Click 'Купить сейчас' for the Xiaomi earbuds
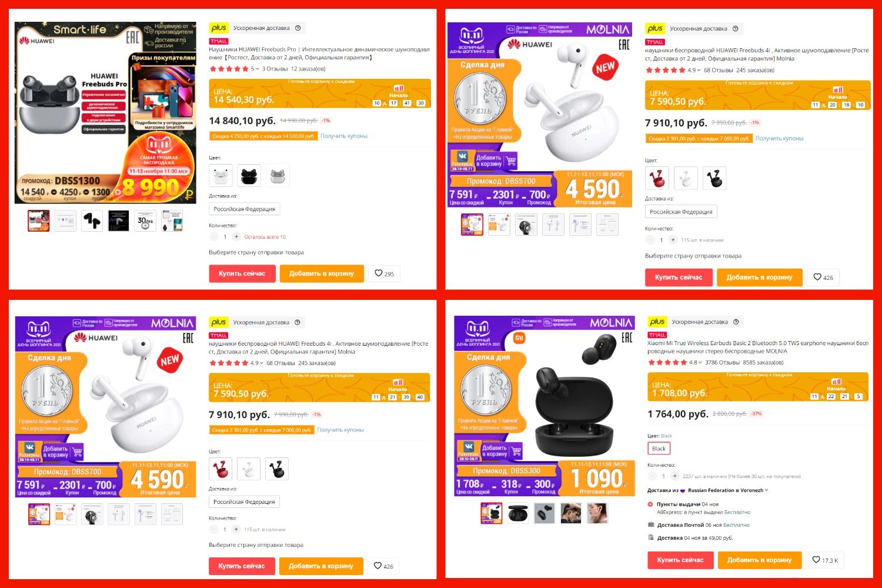Image resolution: width=882 pixels, height=588 pixels. point(680,560)
